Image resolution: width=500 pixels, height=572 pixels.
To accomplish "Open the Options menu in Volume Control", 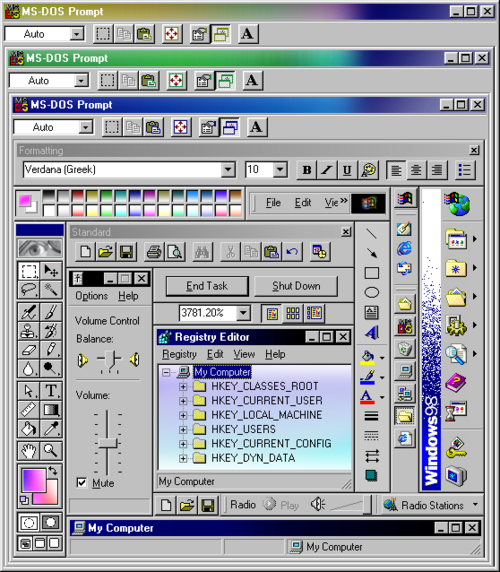I will click(x=92, y=296).
